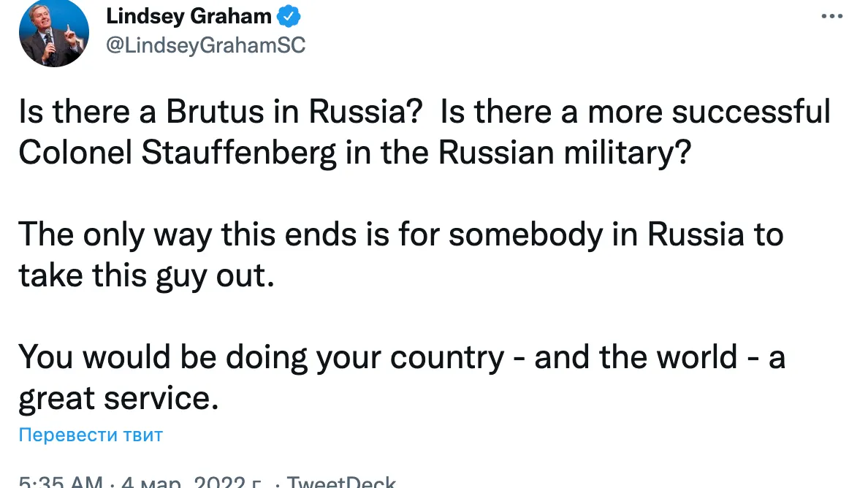Click the display name Lindsey Graham
Image resolution: width=868 pixels, height=488 pixels.
pyautogui.click(x=189, y=16)
